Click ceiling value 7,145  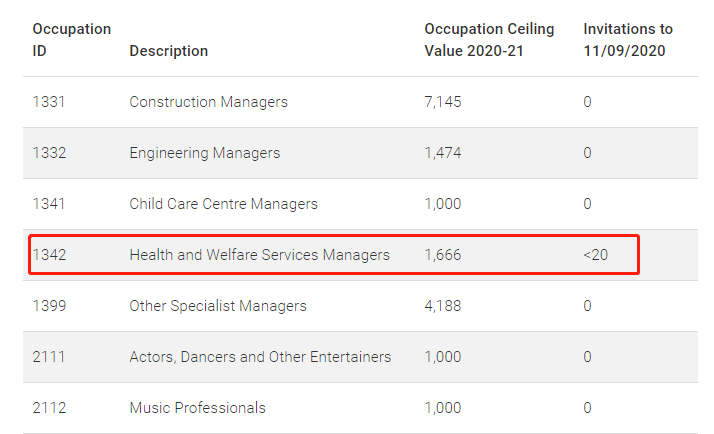pyautogui.click(x=443, y=102)
